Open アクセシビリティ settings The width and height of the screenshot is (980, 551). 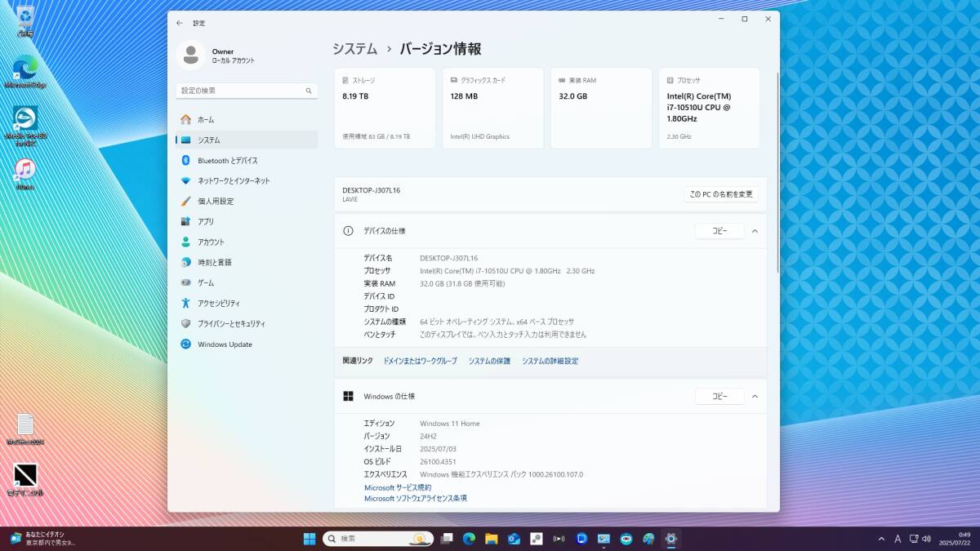click(218, 304)
